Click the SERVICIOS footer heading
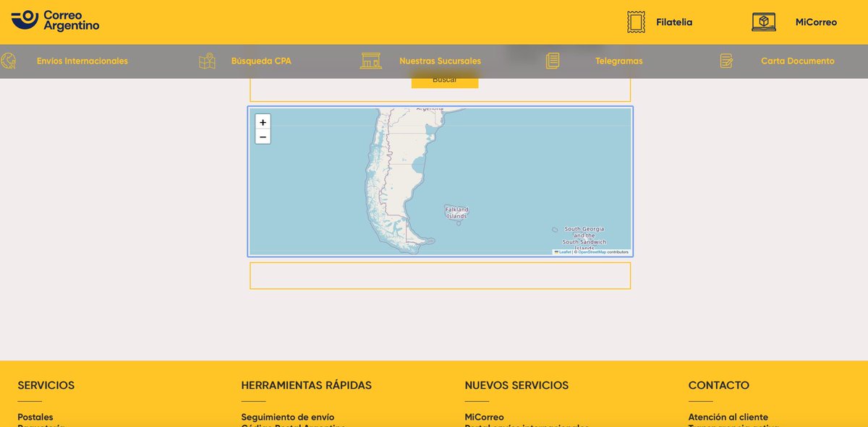 (46, 385)
